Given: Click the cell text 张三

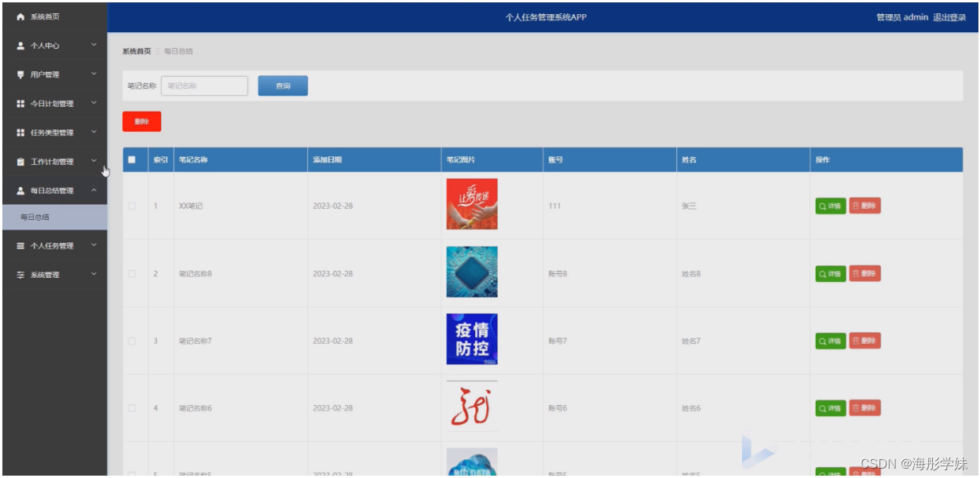Looking at the screenshot, I should tap(689, 206).
